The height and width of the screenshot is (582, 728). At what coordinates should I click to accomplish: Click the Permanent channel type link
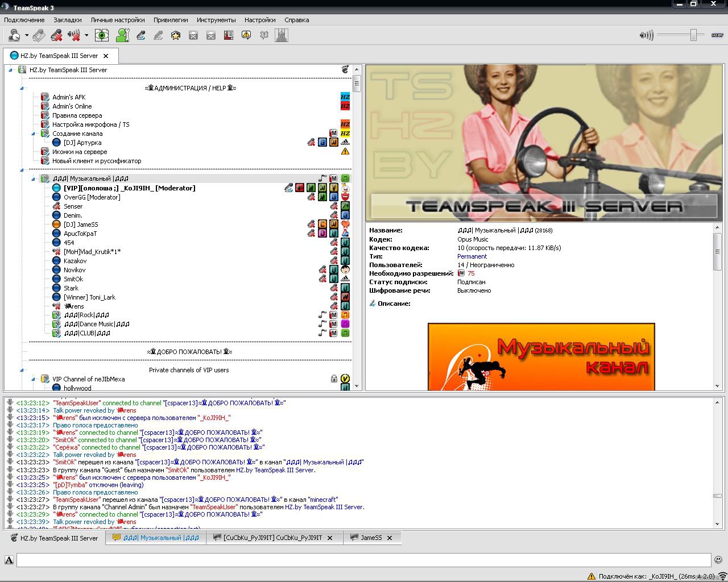pos(472,256)
